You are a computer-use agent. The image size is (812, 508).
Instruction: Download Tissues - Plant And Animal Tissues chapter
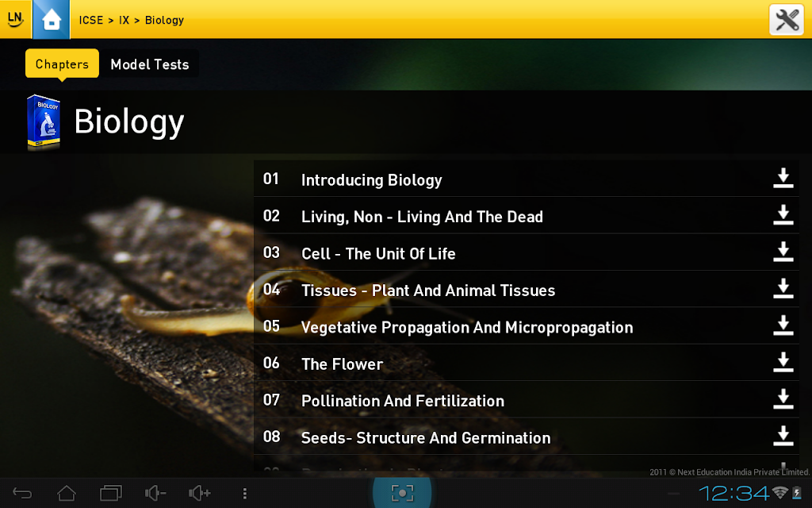coord(783,288)
